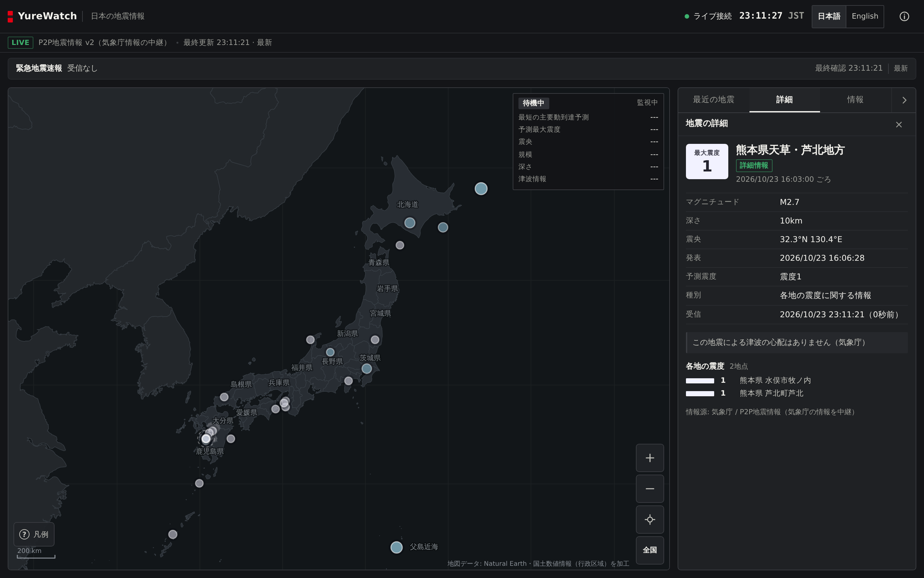This screenshot has height=578, width=924.
Task: Click the marker under 島根県 label
Action: [x=224, y=397]
